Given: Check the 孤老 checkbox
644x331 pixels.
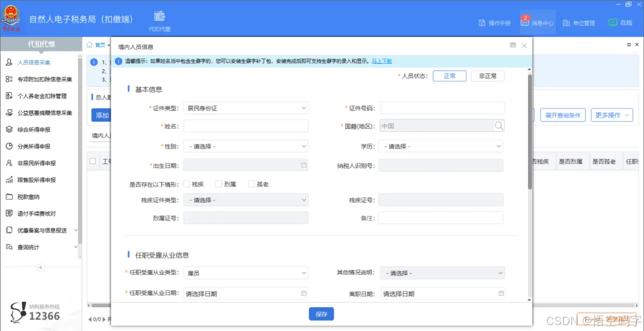Looking at the screenshot, I should tap(252, 184).
